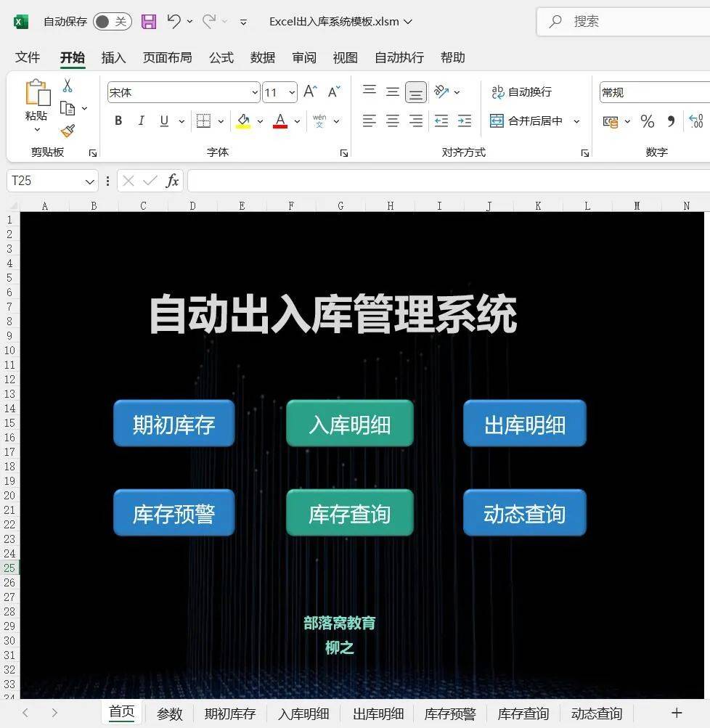710x728 pixels.
Task: Apply the Borders icon
Action: (x=203, y=121)
